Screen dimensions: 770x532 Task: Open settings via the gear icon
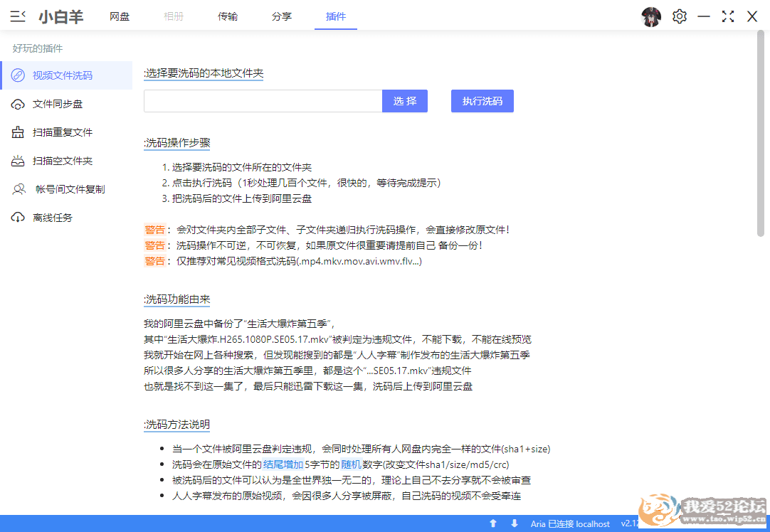point(680,16)
